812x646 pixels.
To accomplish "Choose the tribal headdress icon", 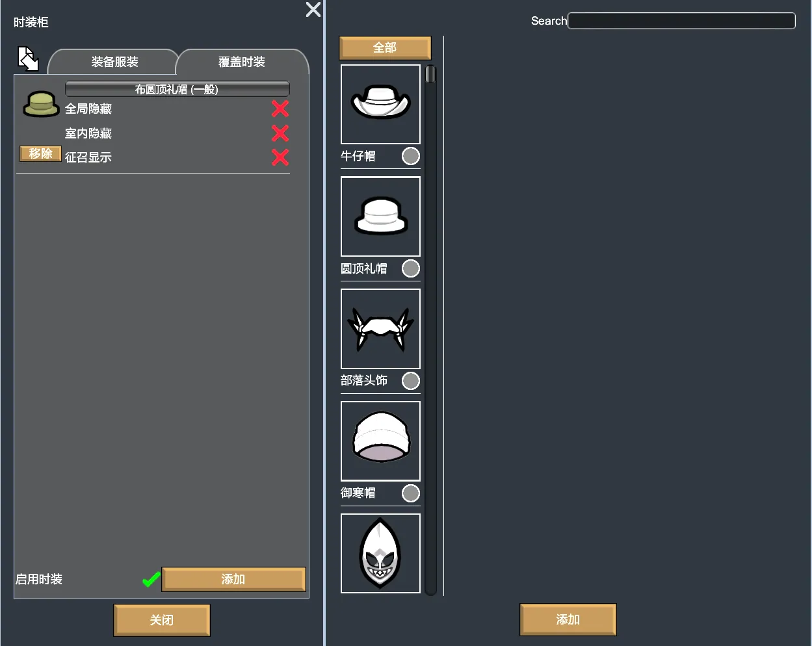I will point(380,329).
